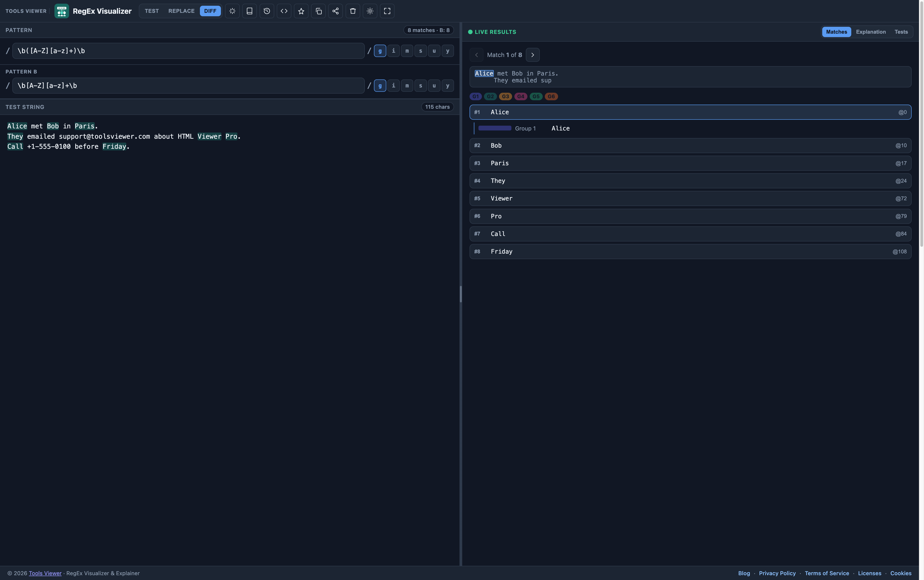Image resolution: width=924 pixels, height=580 pixels.
Task: Toggle the g flag for the main pattern
Action: point(380,51)
